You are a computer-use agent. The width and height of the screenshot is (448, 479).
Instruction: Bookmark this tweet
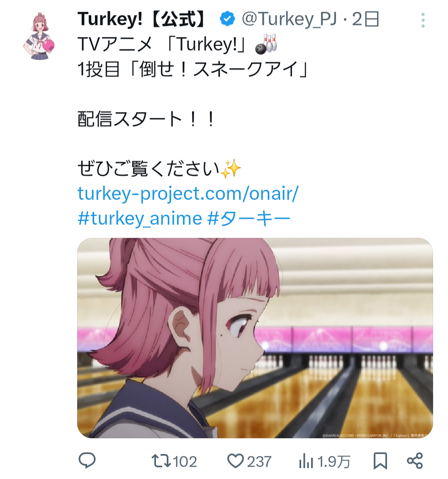[x=380, y=461]
